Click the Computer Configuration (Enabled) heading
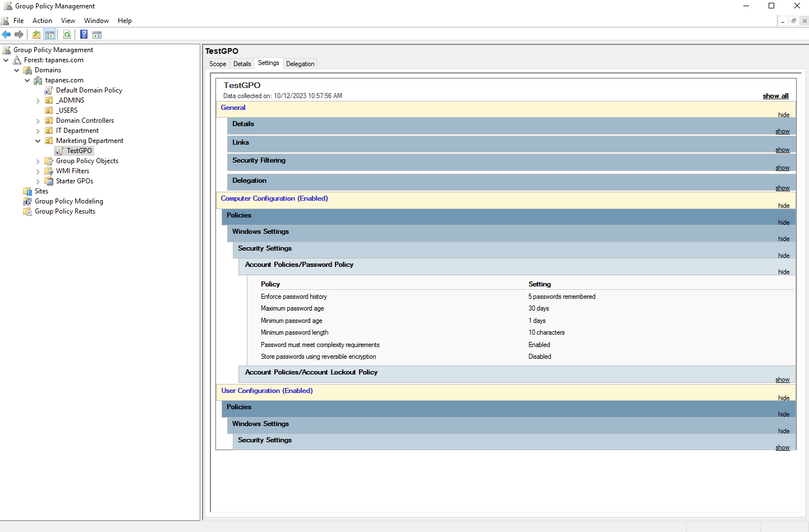Image resolution: width=809 pixels, height=532 pixels. (x=274, y=198)
